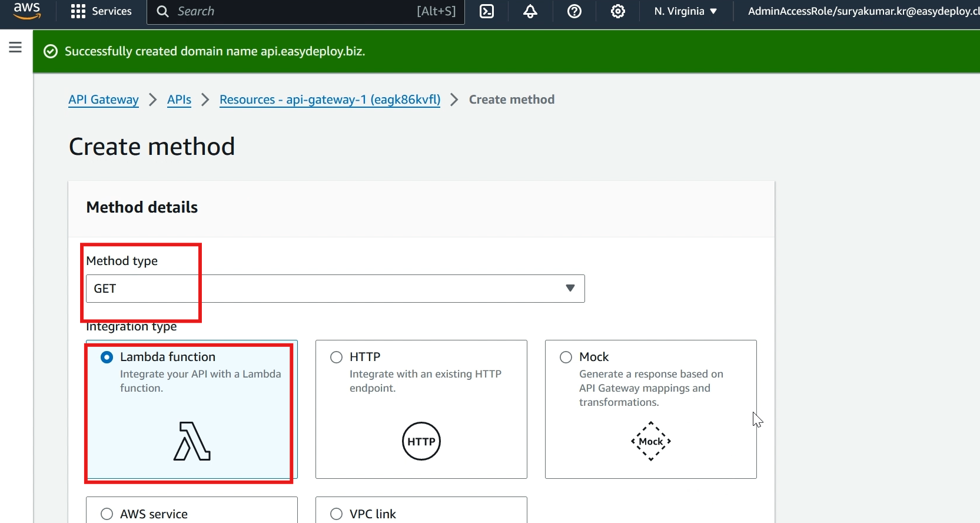The width and height of the screenshot is (980, 523).
Task: Select the VPC link radio button
Action: pos(336,514)
